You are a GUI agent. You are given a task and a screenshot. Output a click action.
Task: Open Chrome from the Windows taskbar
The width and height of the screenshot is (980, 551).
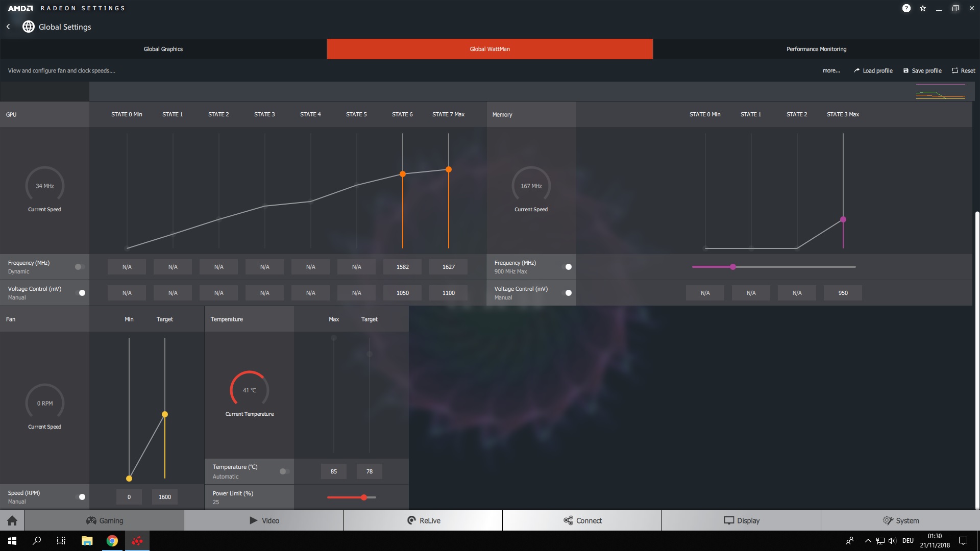[112, 541]
